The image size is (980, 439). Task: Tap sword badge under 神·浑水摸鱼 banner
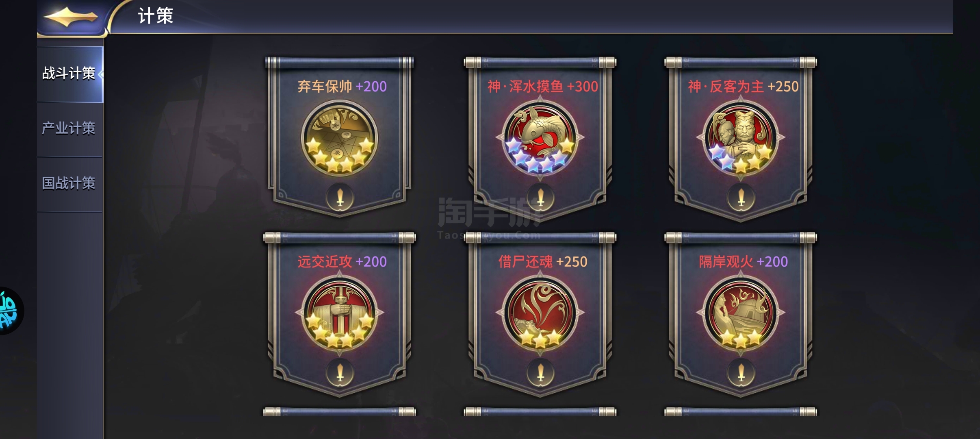coord(540,197)
